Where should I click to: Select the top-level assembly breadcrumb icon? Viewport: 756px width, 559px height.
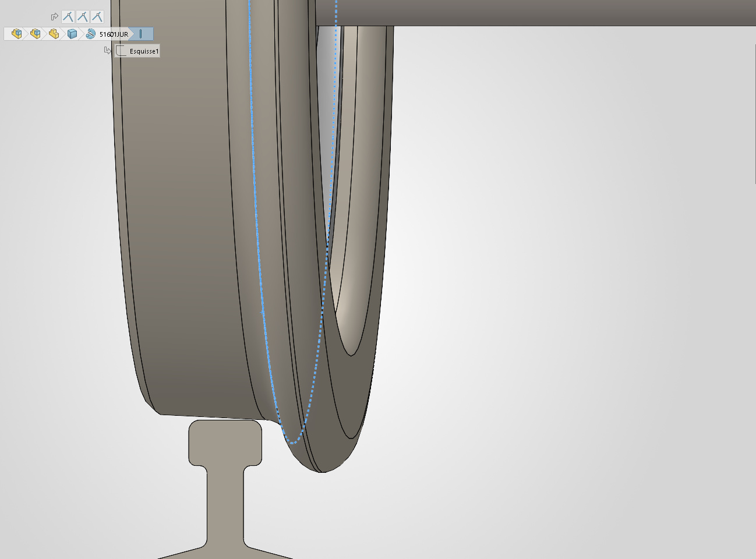16,34
